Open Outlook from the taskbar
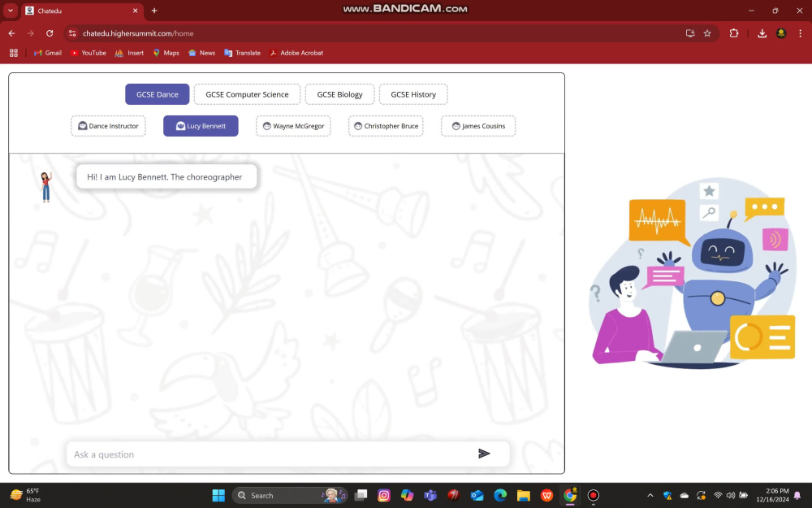812x508 pixels. pyautogui.click(x=477, y=496)
